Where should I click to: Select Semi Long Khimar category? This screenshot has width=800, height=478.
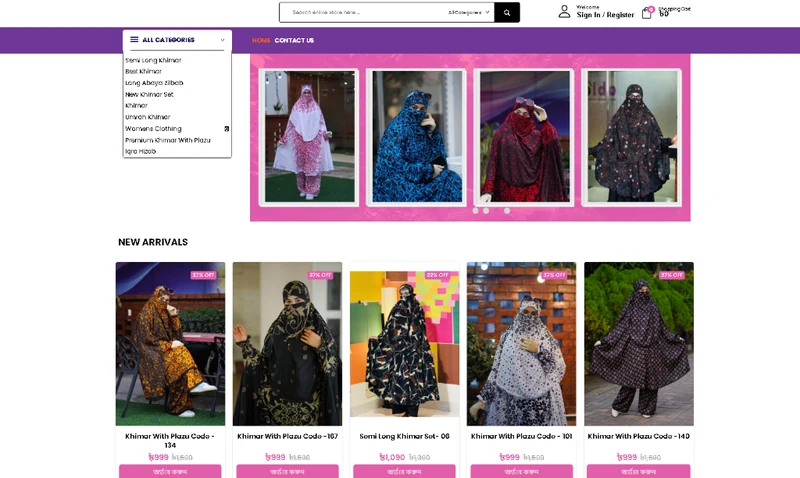[153, 60]
